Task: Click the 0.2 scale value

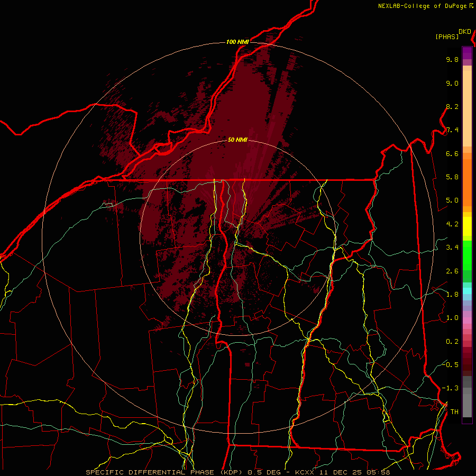Action: 452,342
